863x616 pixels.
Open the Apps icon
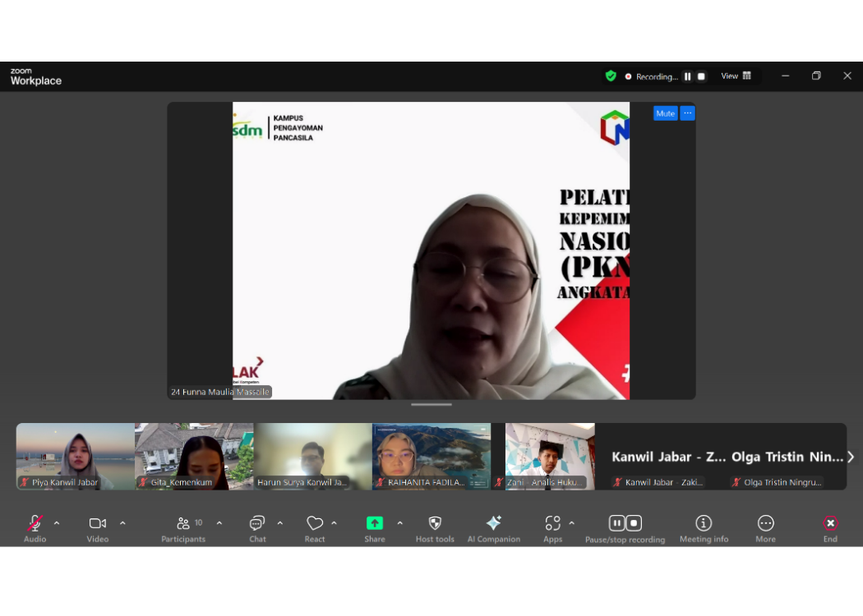click(552, 524)
